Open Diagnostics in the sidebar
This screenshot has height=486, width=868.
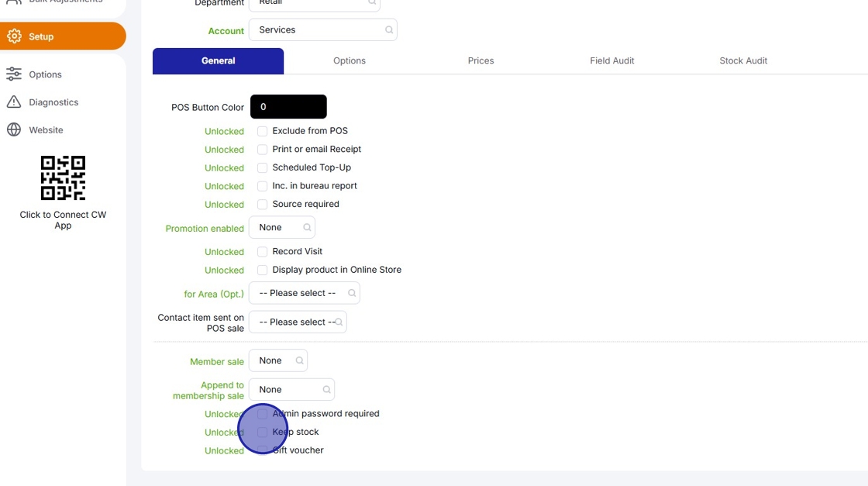point(53,102)
